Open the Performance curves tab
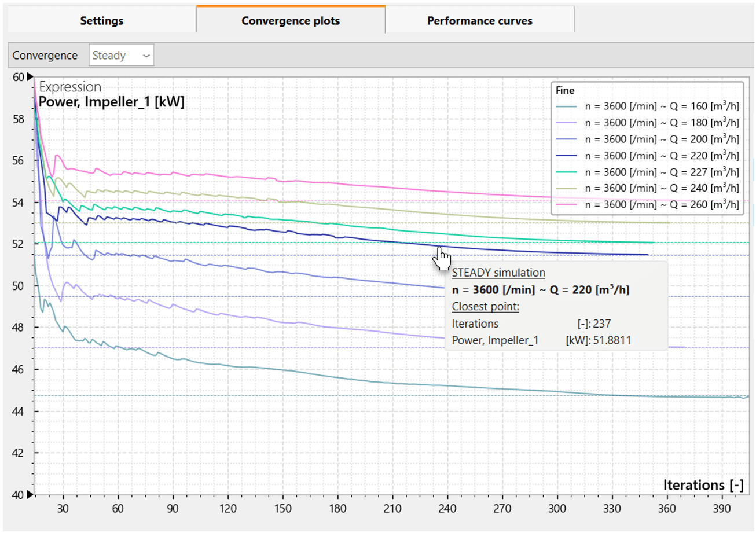This screenshot has width=756, height=551. (480, 21)
